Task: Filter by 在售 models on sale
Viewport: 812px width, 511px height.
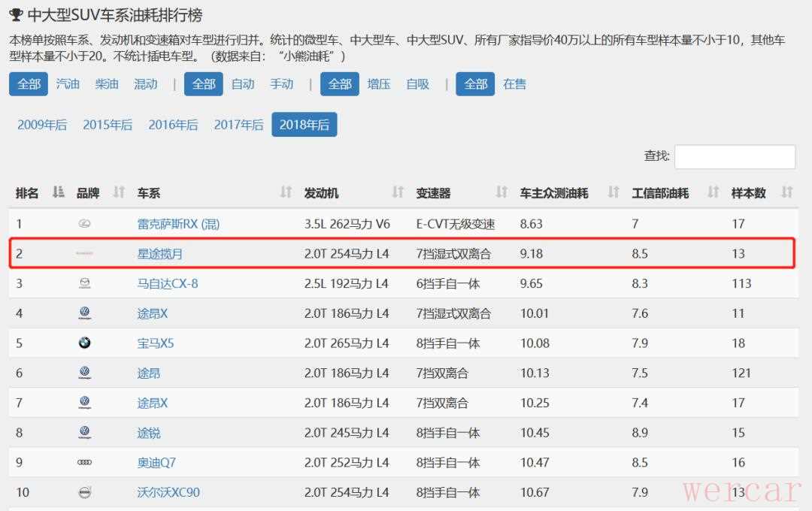Action: click(515, 84)
